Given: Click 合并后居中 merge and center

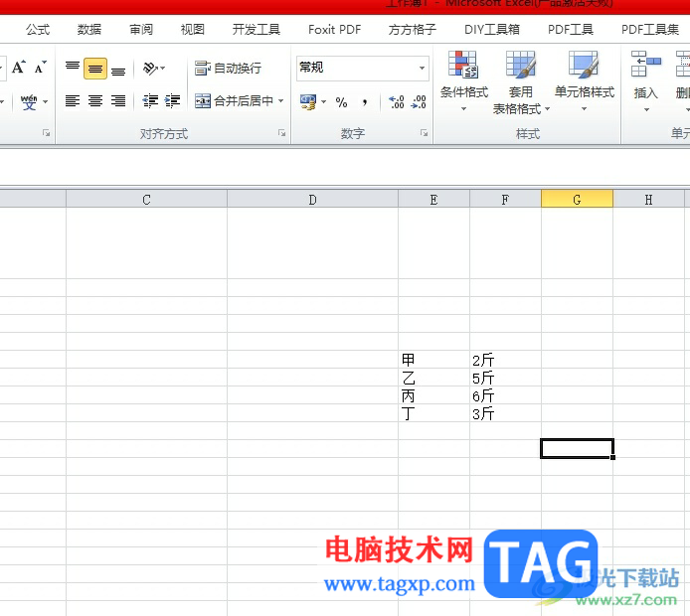Looking at the screenshot, I should (x=234, y=101).
